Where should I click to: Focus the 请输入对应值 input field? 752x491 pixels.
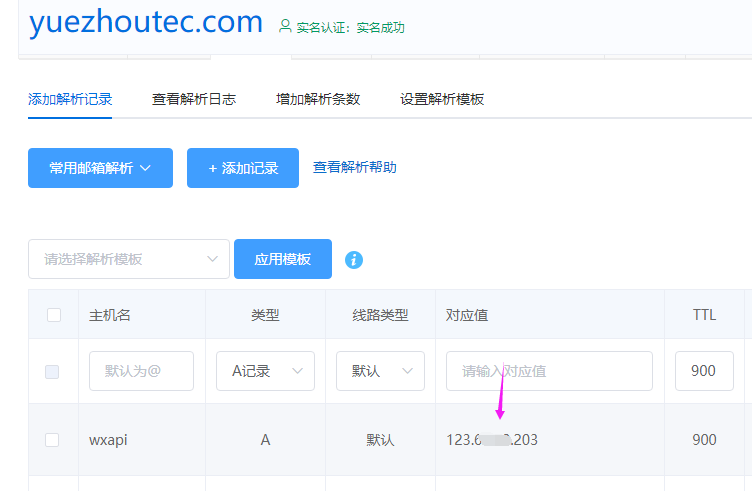[x=549, y=371]
